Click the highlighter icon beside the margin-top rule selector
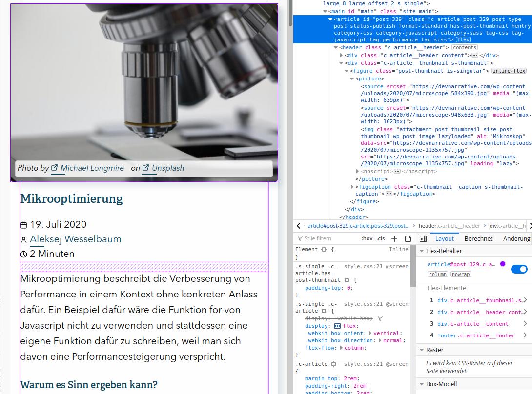Image resolution: width=532 pixels, height=394 pixels. pos(333,364)
